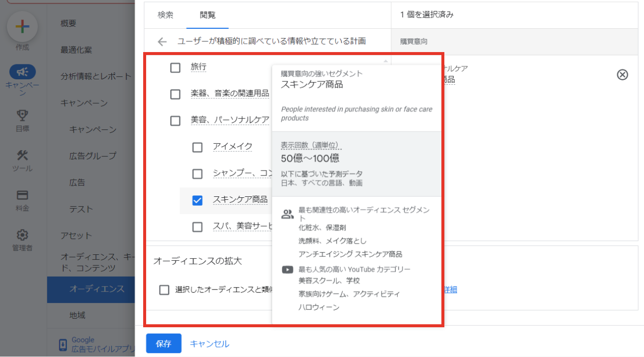The height and width of the screenshot is (357, 644).
Task: Check the 美容、パーソナルケア checkbox
Action: (175, 120)
